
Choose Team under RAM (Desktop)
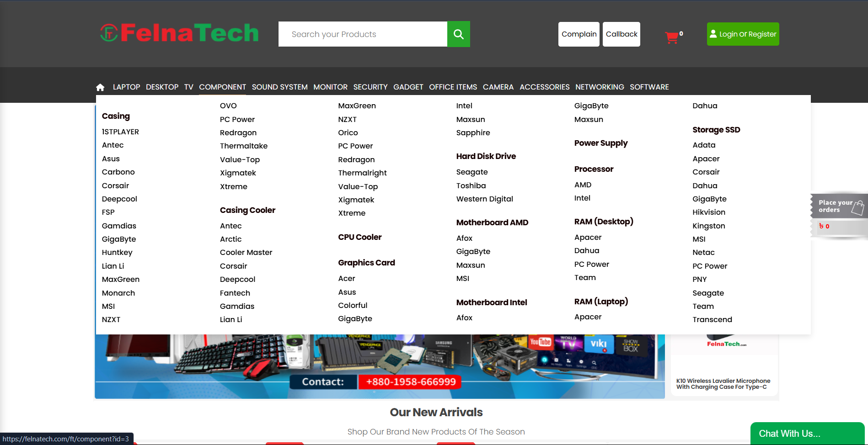585,277
